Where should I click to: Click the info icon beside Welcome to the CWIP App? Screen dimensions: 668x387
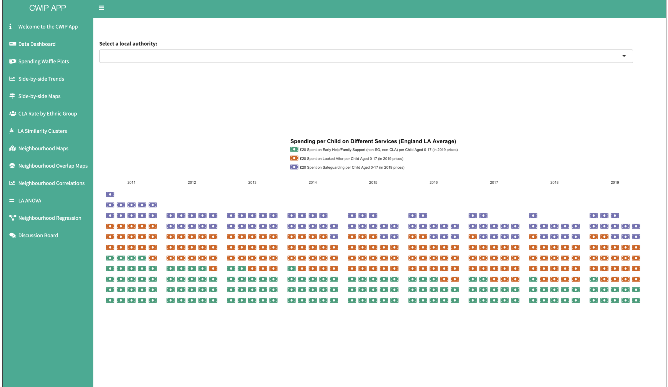click(11, 26)
